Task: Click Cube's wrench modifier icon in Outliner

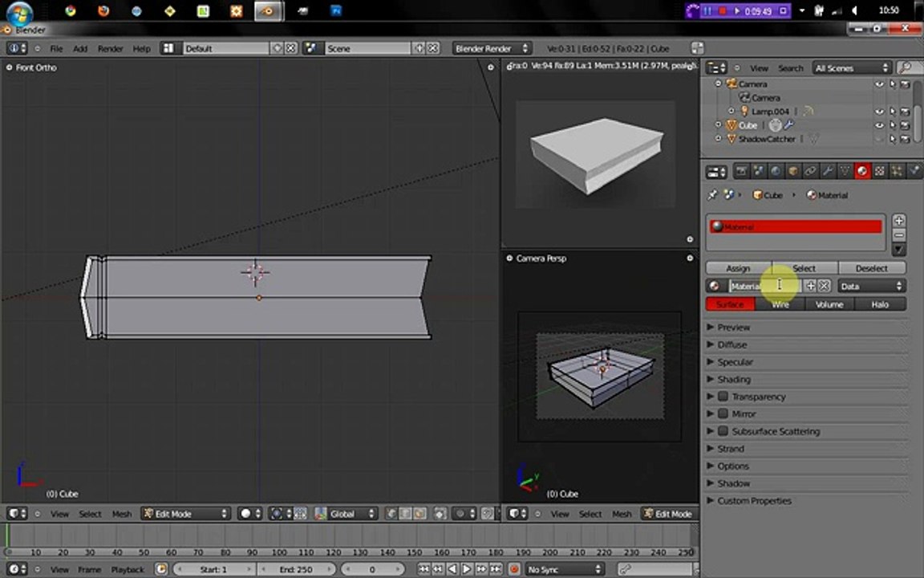Action: click(788, 125)
